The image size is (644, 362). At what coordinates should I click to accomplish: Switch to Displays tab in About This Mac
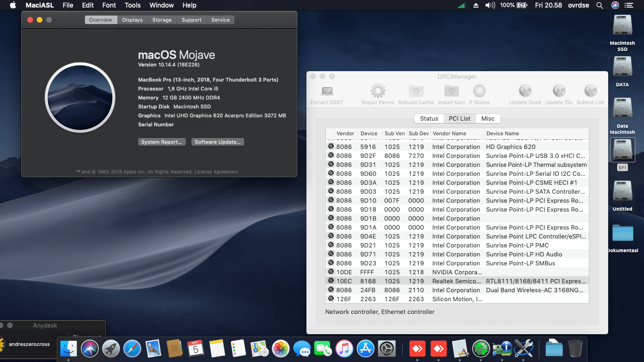point(132,20)
